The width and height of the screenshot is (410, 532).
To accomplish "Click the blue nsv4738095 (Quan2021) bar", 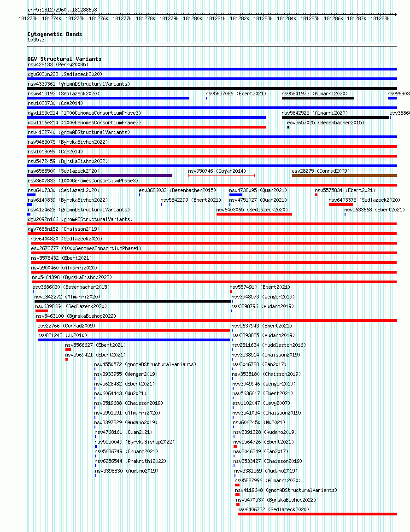I will tap(235, 195).
